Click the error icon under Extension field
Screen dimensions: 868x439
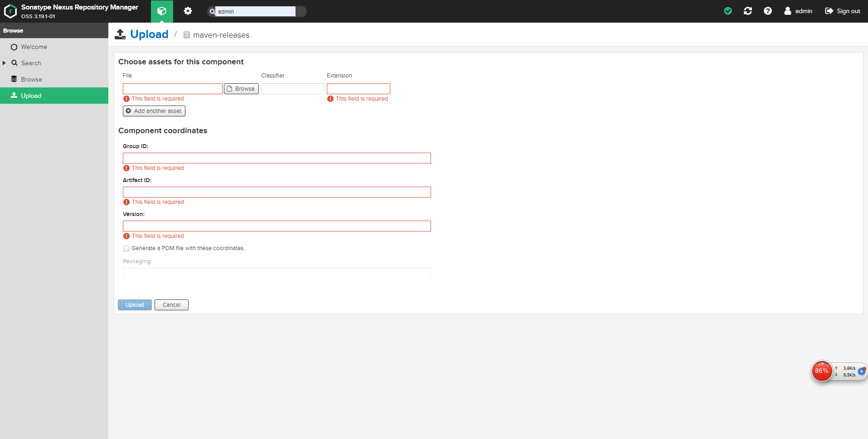coord(330,99)
